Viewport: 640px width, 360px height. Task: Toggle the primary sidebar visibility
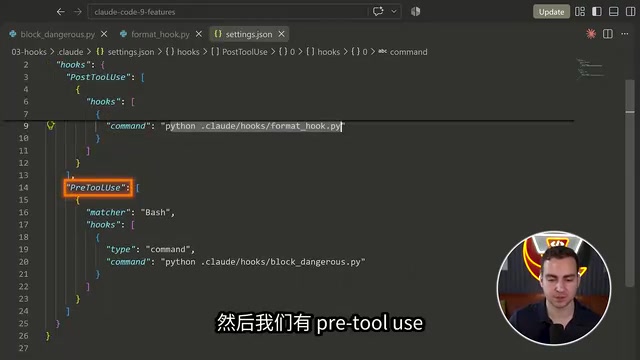point(597,11)
